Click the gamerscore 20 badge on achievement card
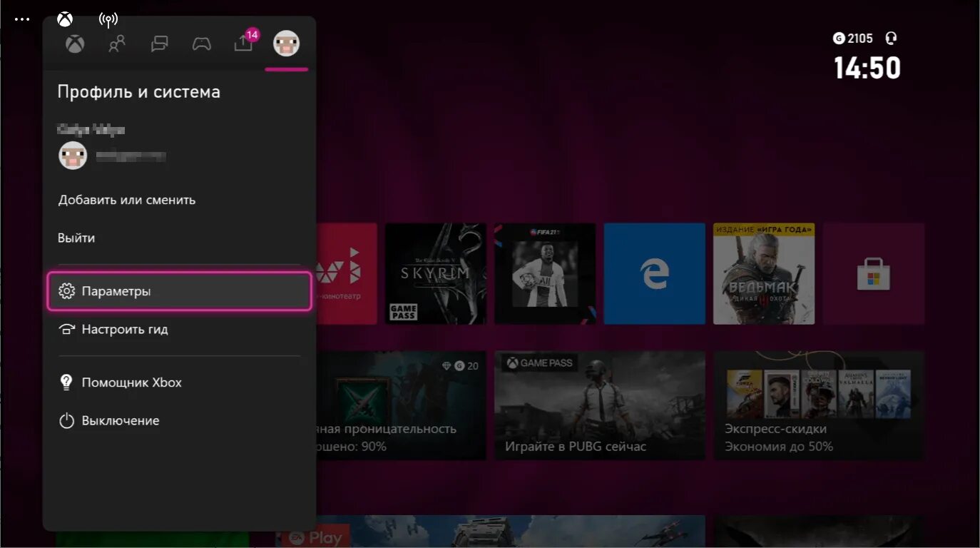The width and height of the screenshot is (980, 548). (x=461, y=366)
